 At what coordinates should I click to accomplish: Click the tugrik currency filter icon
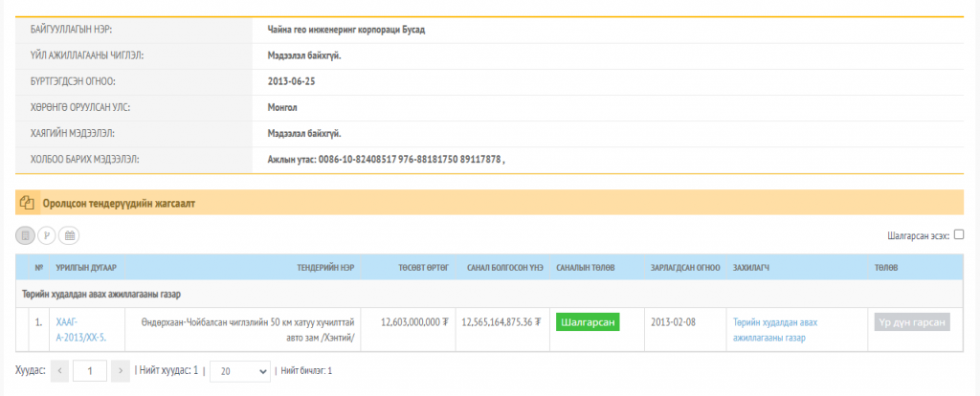[47, 236]
